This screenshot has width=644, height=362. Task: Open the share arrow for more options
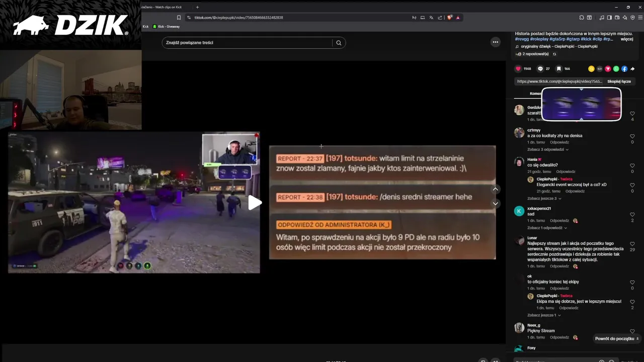632,69
